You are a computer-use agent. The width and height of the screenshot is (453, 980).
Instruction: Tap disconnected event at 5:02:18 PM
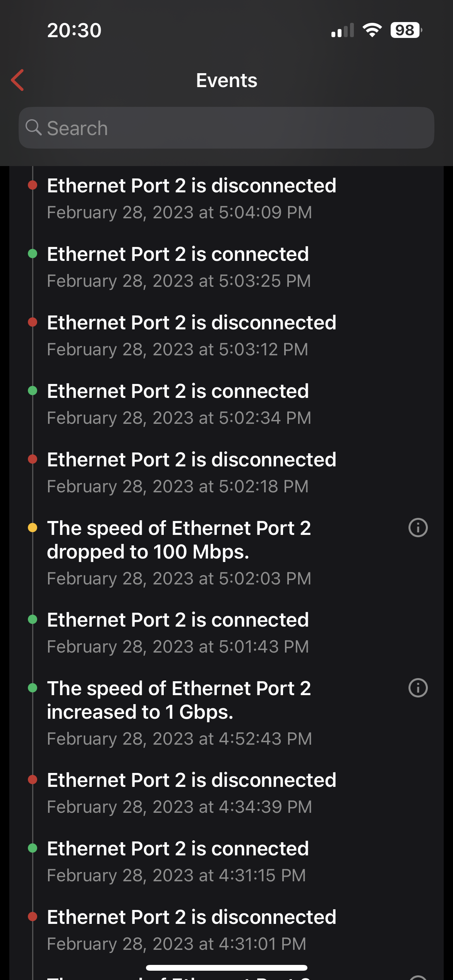point(191,472)
